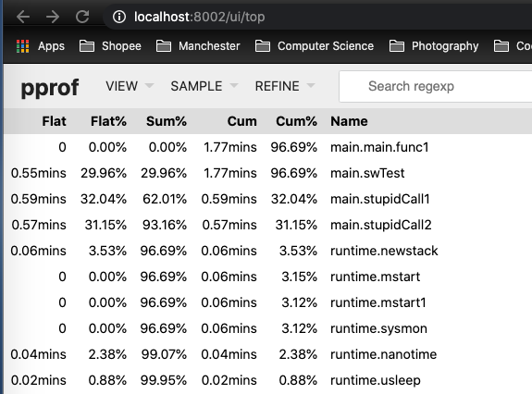The width and height of the screenshot is (532, 394).
Task: Click the browser forward arrow
Action: point(53,17)
